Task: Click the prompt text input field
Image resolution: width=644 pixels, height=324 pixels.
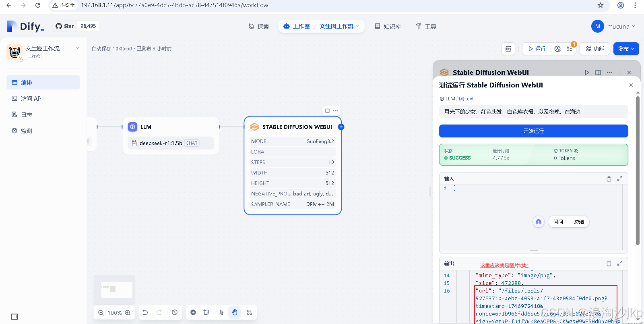Action: point(534,112)
